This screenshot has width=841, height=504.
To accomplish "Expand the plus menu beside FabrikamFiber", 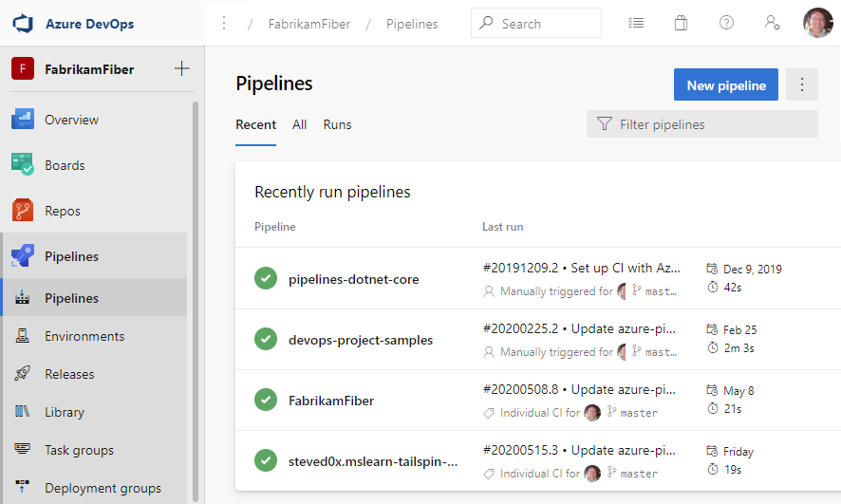I will point(182,68).
